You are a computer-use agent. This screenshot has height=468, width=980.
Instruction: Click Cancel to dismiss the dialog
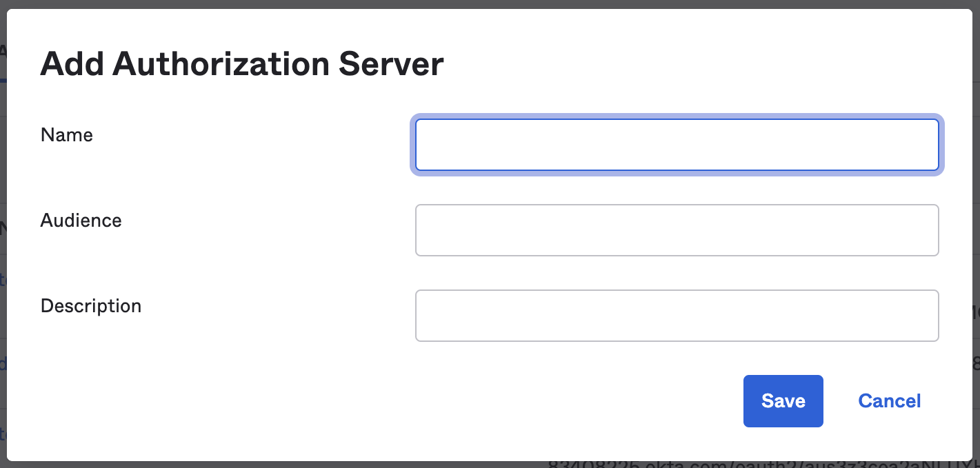click(x=889, y=400)
